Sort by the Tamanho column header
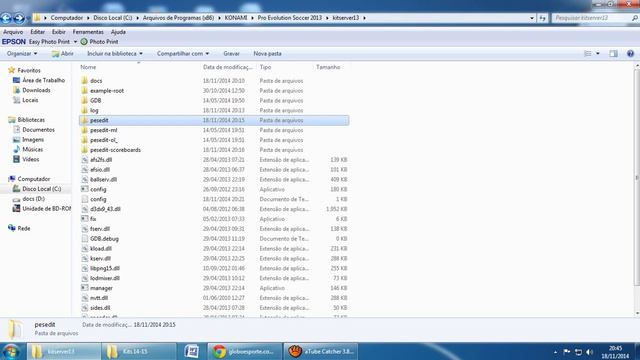The height and width of the screenshot is (360, 640). (328, 67)
